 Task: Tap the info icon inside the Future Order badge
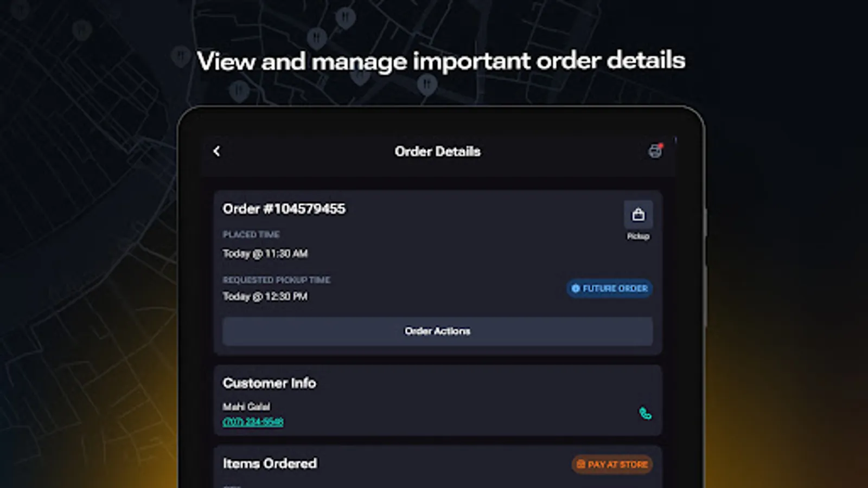[575, 288]
